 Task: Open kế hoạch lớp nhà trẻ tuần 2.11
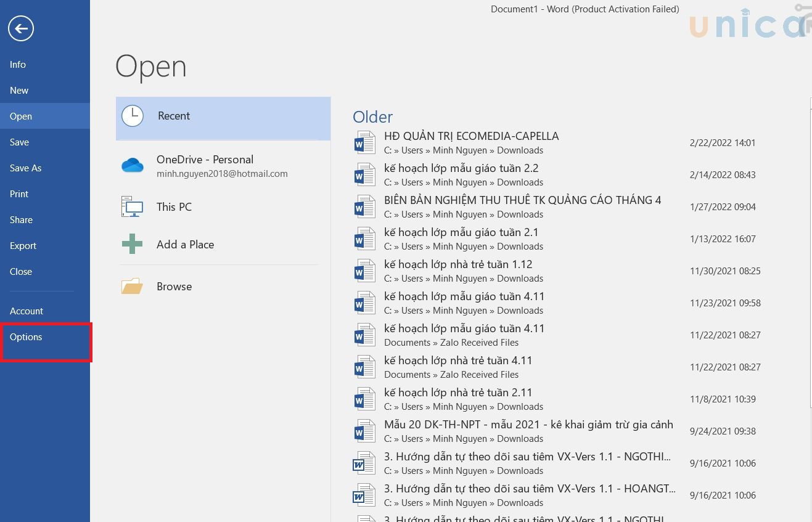[458, 393]
